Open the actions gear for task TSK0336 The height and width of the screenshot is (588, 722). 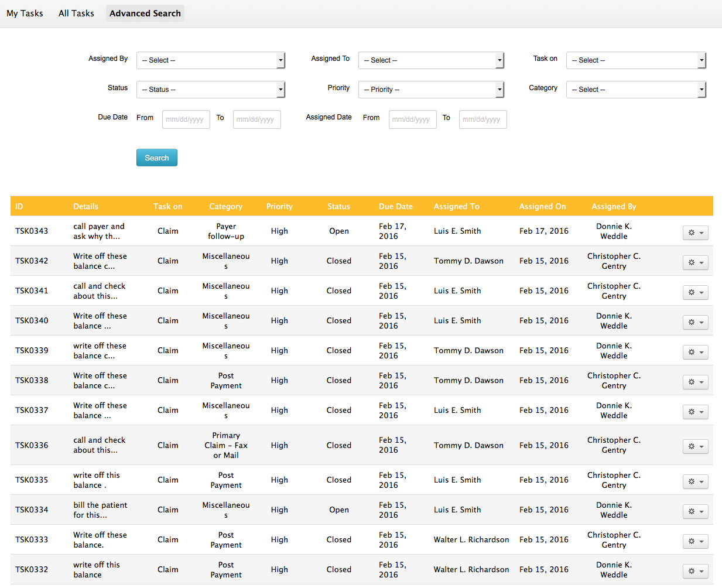694,446
